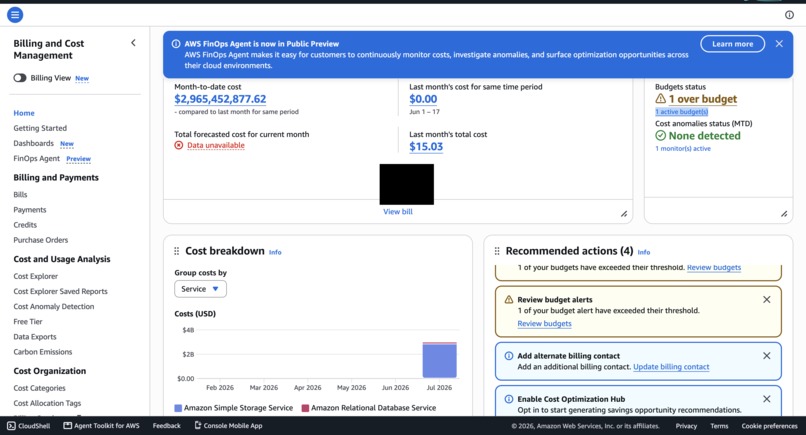Viewport: 806px width, 435px height.
Task: Open Cost Explorer Saved Reports
Action: tap(61, 291)
